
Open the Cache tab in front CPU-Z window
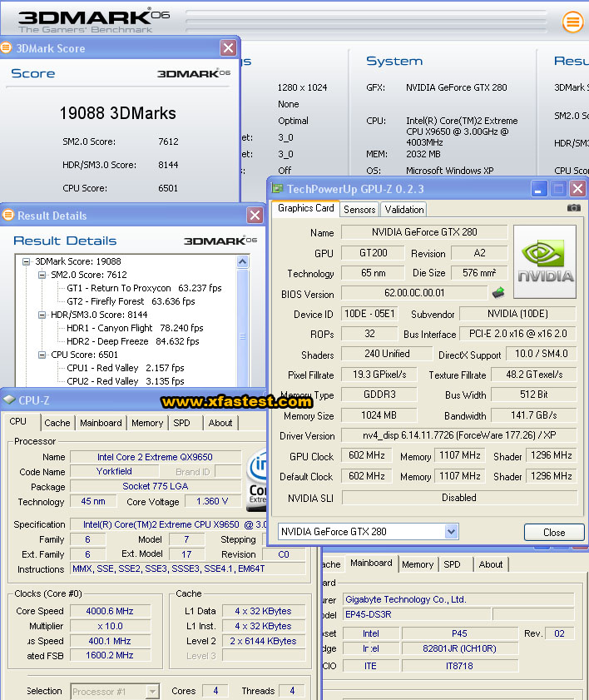tap(57, 423)
